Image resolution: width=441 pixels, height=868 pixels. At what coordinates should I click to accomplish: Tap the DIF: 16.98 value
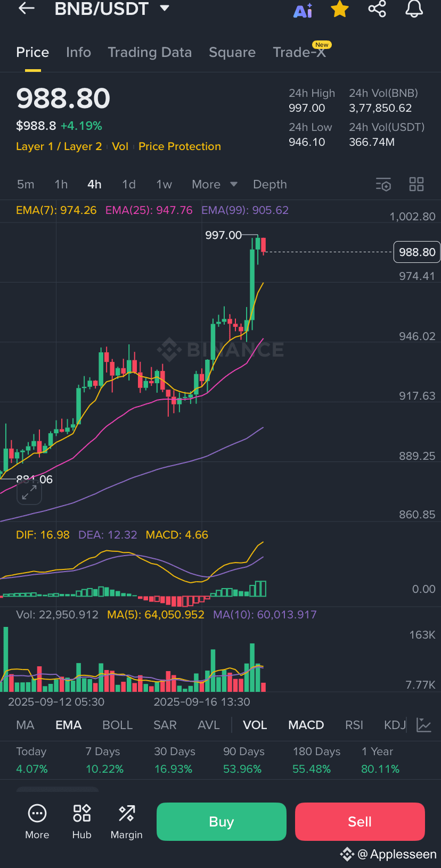click(x=43, y=535)
